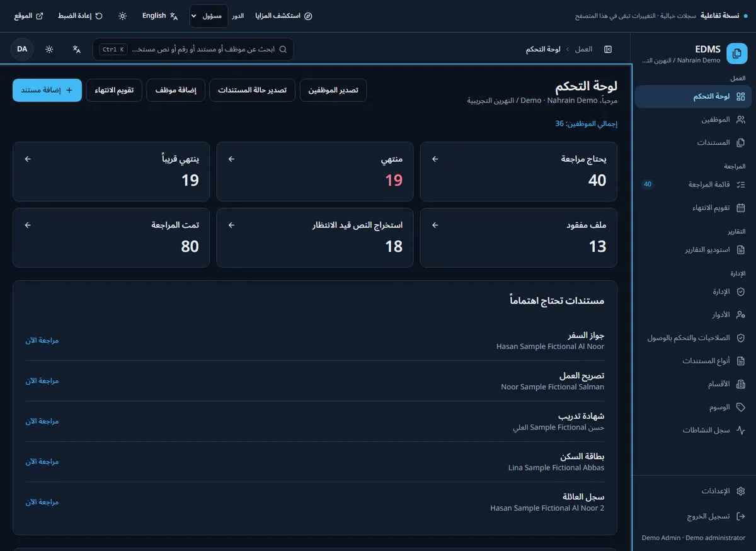Open the يحتاج مراجعة card arrow

(x=435, y=159)
